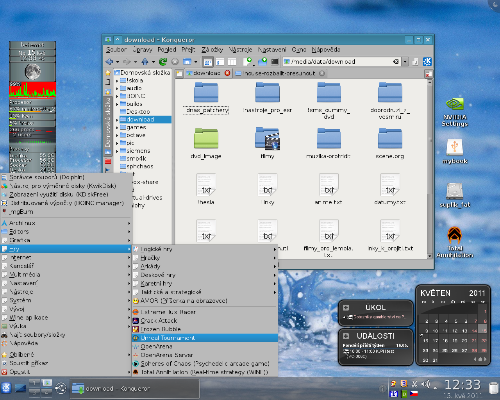Reload the folder with green refresh icon

[x=163, y=62]
